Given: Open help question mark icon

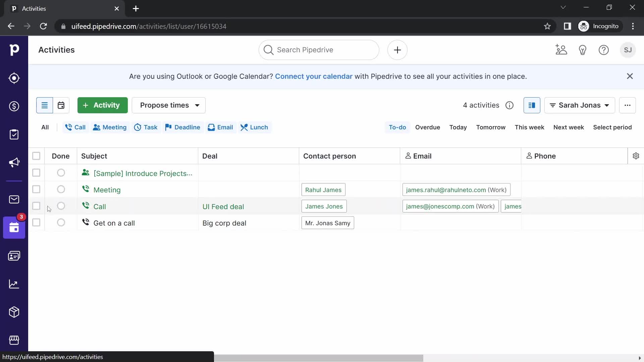Looking at the screenshot, I should click(604, 50).
